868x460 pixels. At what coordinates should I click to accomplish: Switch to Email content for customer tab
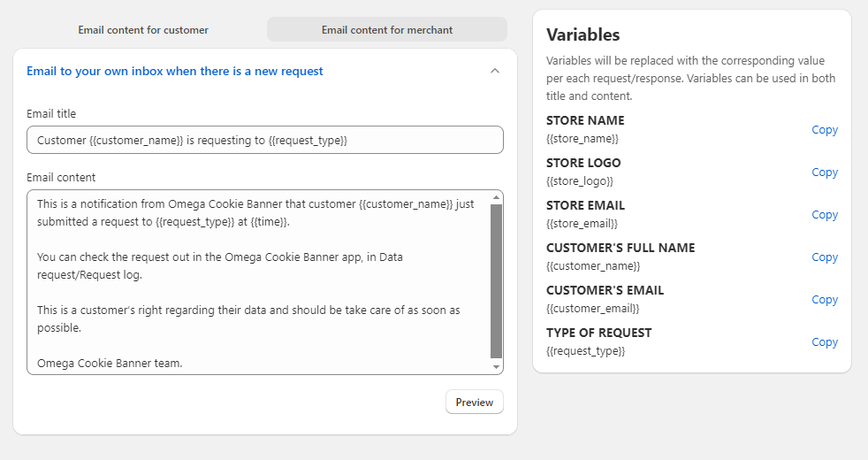click(x=143, y=30)
